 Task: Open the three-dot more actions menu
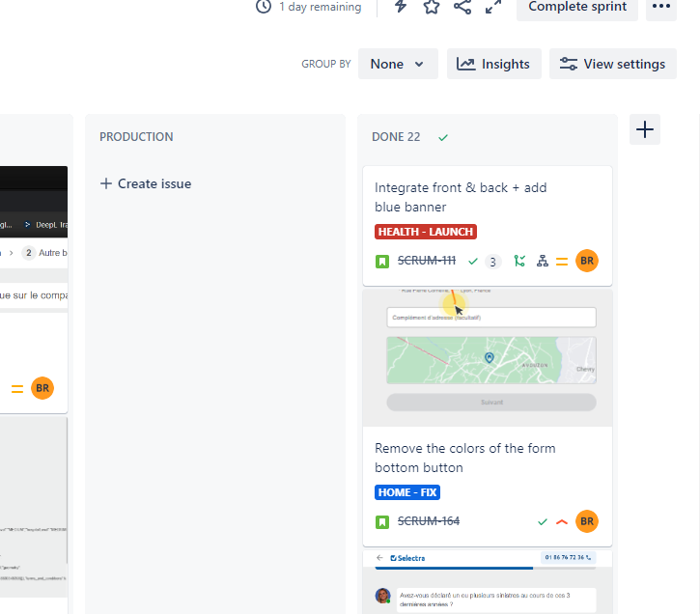point(661,7)
